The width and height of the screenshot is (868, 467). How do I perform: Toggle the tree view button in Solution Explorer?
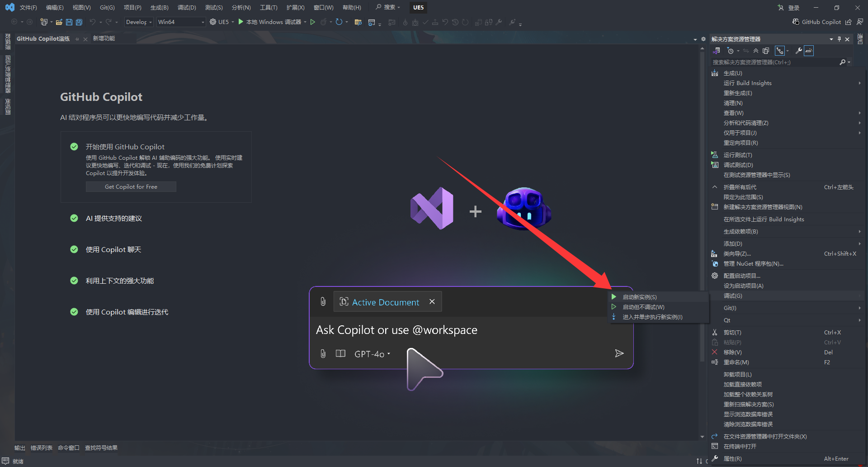coord(780,51)
